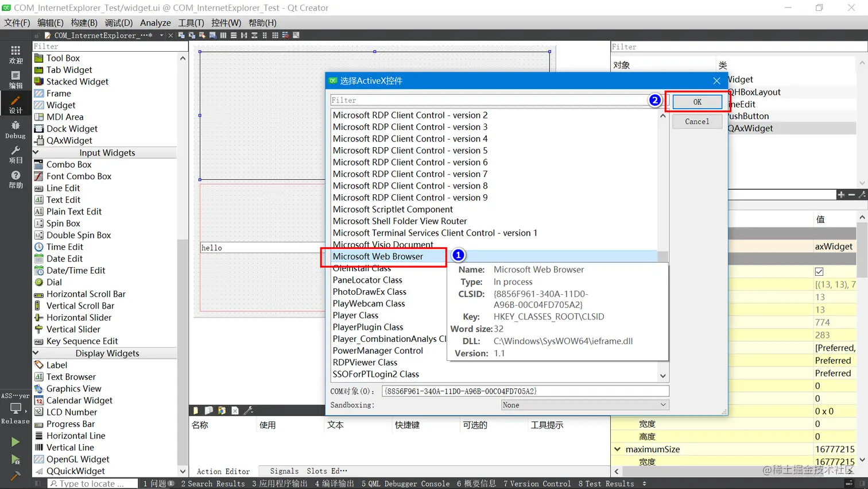Viewport: 868px width, 489px height.
Task: Open the file selector dropdown for widget.ui
Action: coord(161,35)
